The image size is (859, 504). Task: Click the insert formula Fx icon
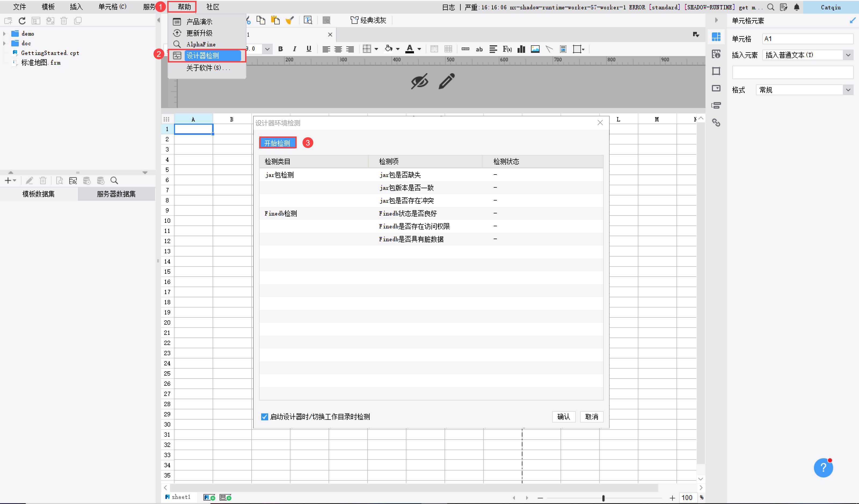[507, 49]
